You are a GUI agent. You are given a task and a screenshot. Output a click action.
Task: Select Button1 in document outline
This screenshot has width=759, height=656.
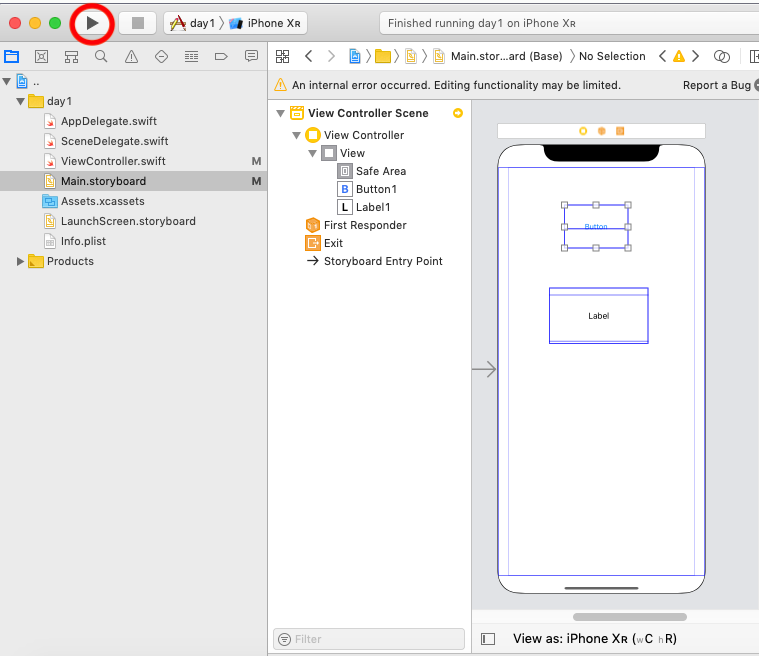(376, 189)
